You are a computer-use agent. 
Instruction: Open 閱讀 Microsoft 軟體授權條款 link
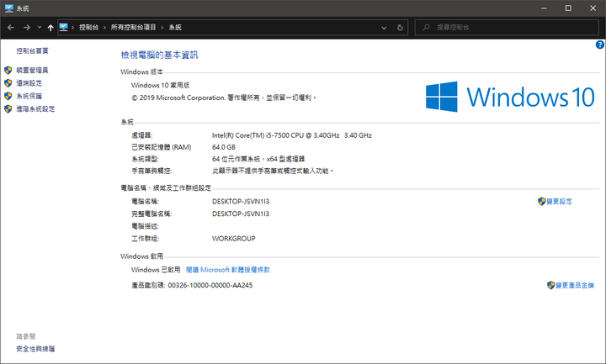pos(228,270)
